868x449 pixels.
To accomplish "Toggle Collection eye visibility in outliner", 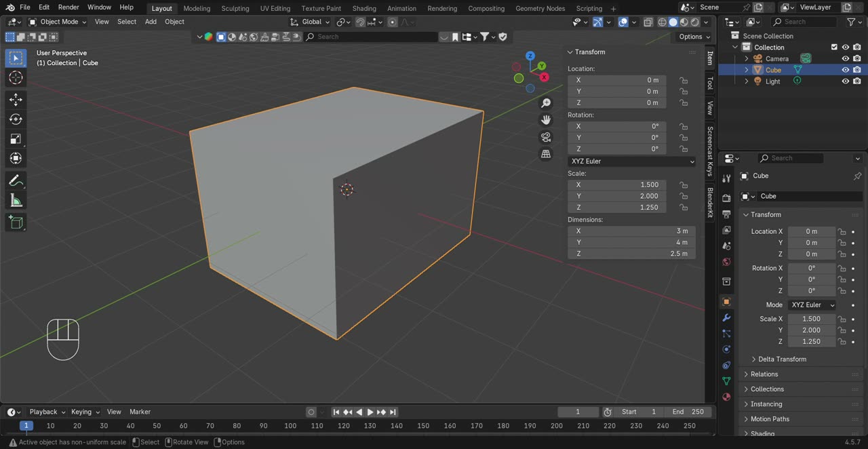I will [x=846, y=47].
